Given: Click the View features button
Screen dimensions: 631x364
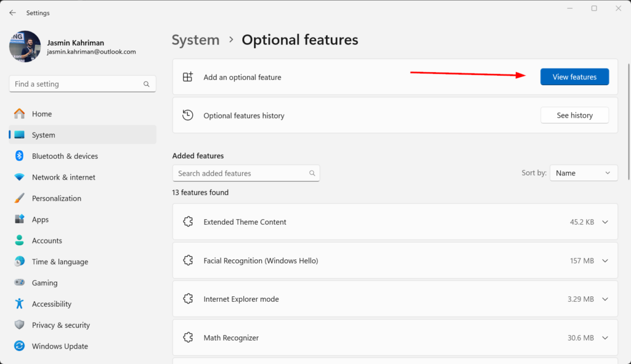Looking at the screenshot, I should point(574,76).
